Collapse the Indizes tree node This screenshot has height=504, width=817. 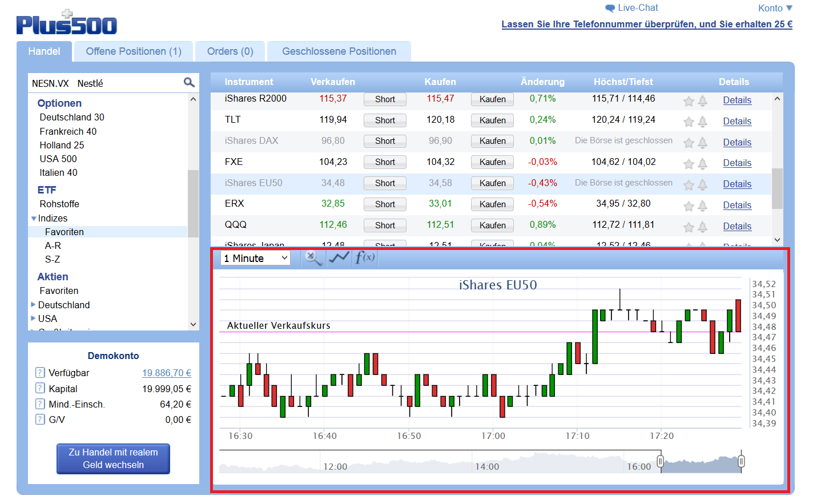pos(34,219)
